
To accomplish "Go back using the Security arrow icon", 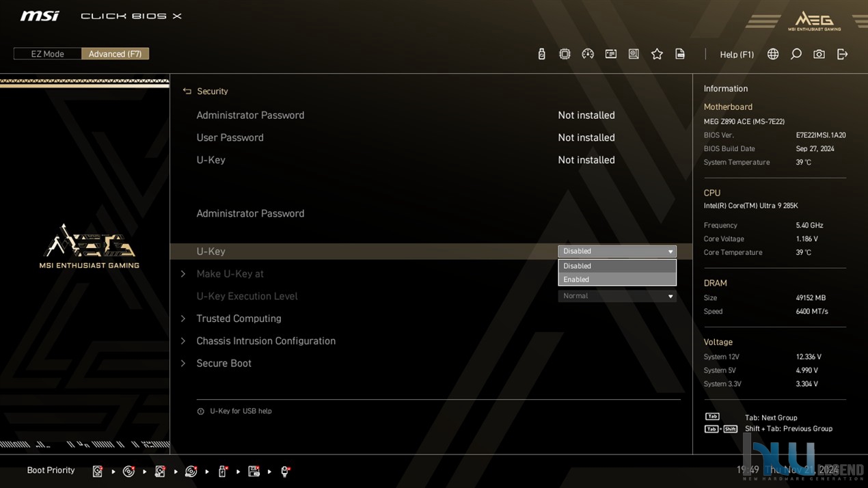I will (187, 91).
